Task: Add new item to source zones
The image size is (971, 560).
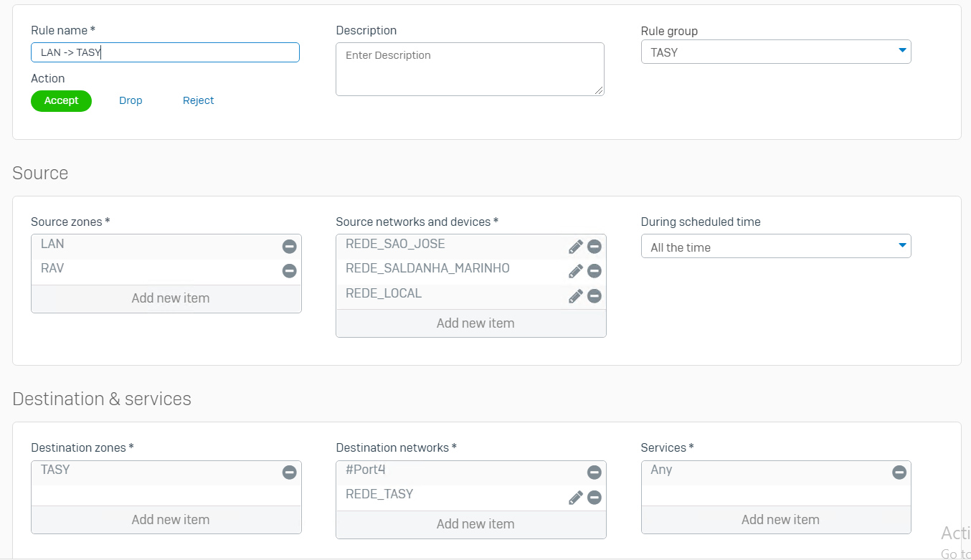Action: (170, 298)
